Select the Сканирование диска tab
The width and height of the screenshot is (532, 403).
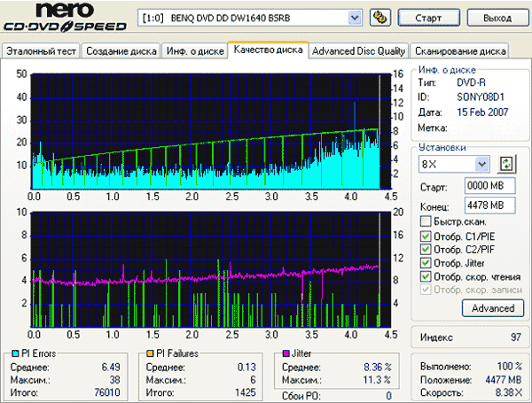tap(460, 50)
